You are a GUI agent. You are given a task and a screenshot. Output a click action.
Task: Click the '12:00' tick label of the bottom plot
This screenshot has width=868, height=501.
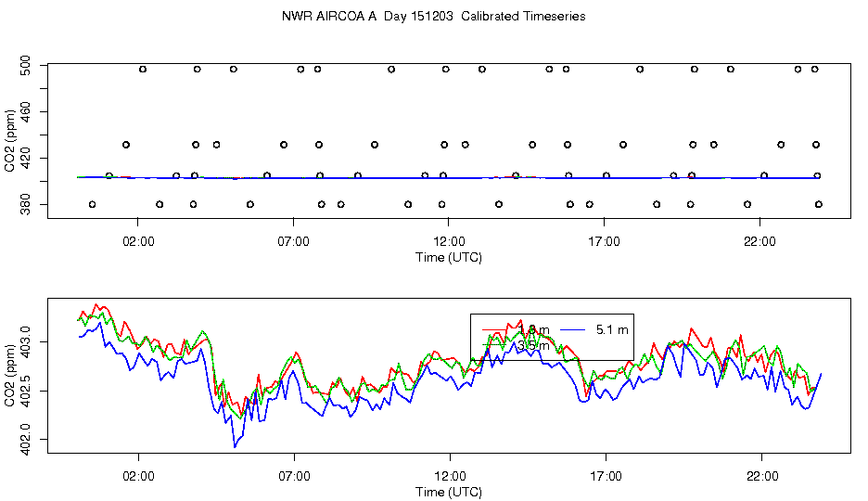pos(450,476)
